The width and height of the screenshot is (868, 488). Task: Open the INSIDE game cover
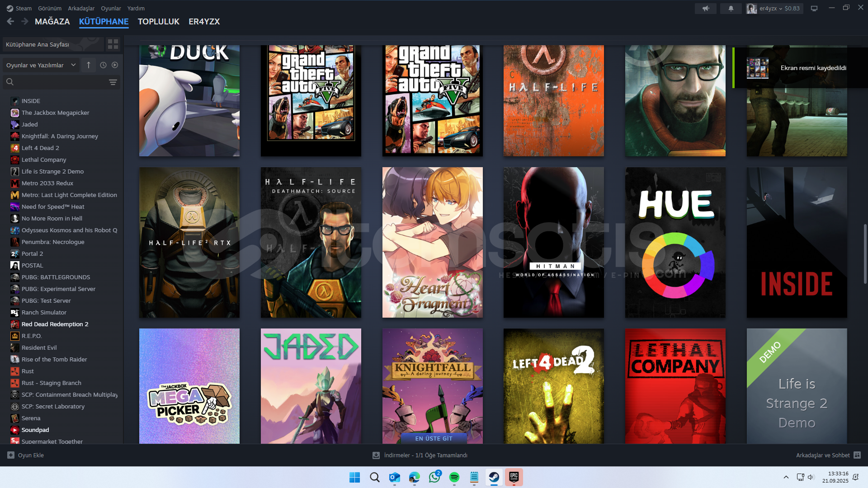[x=797, y=243]
